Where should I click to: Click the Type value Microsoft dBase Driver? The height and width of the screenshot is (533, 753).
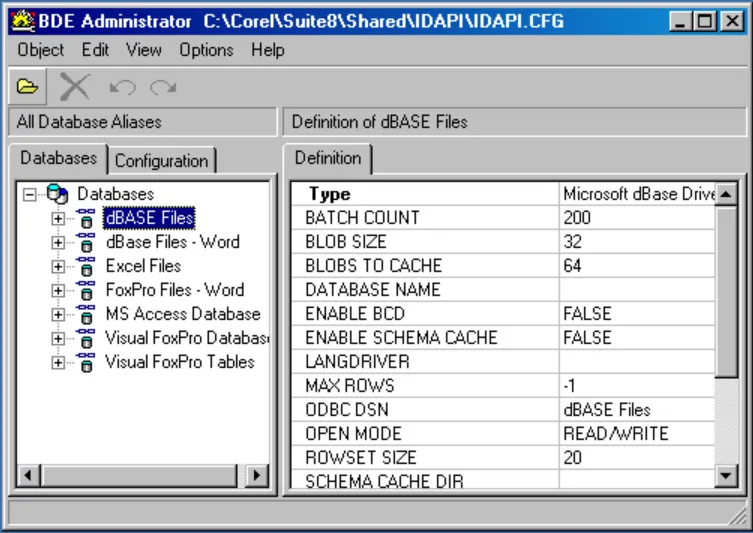tap(637, 194)
